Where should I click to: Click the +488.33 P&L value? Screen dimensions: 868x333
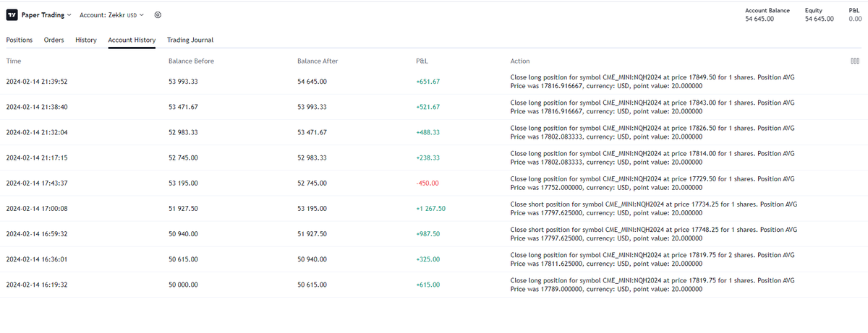click(x=427, y=132)
